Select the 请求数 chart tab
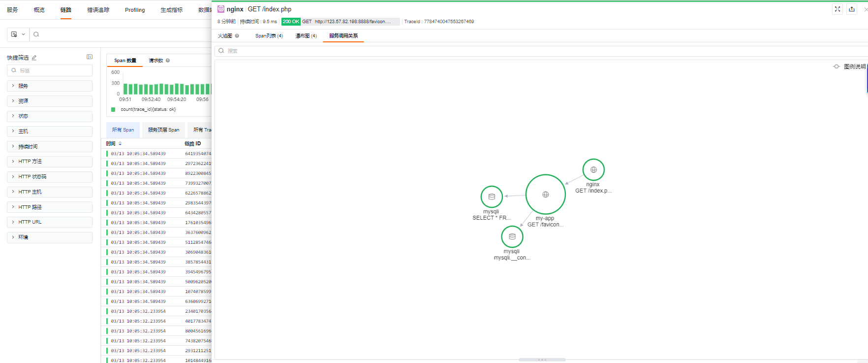The width and height of the screenshot is (868, 363). [156, 61]
